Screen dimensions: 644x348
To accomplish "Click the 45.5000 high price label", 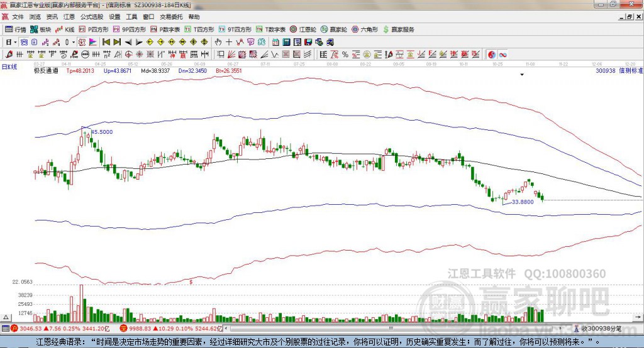I will pyautogui.click(x=102, y=132).
